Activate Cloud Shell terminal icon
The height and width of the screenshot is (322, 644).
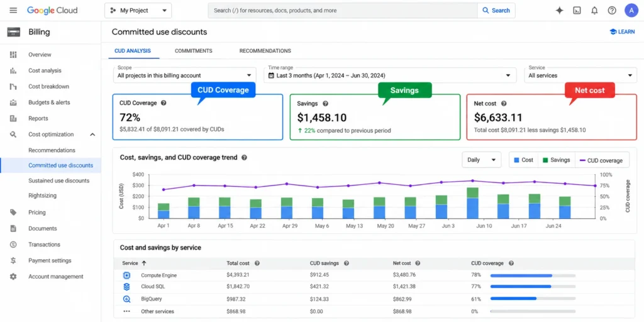tap(577, 11)
